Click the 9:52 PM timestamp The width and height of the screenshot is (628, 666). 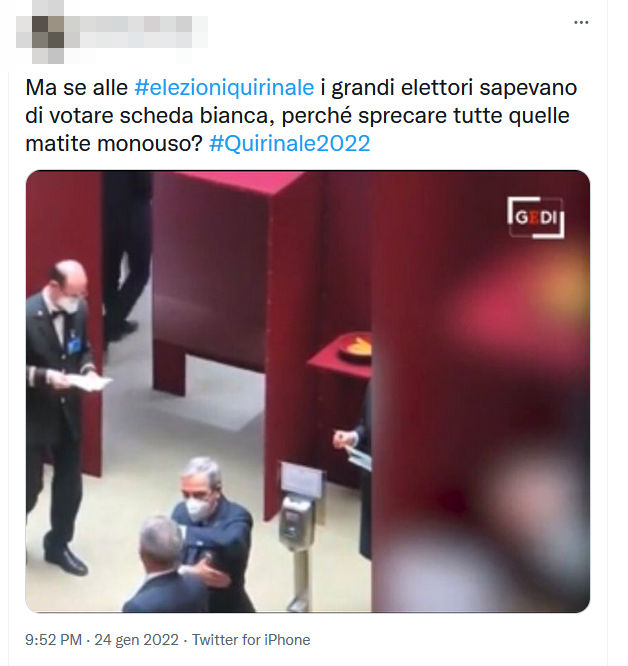pyautogui.click(x=53, y=640)
